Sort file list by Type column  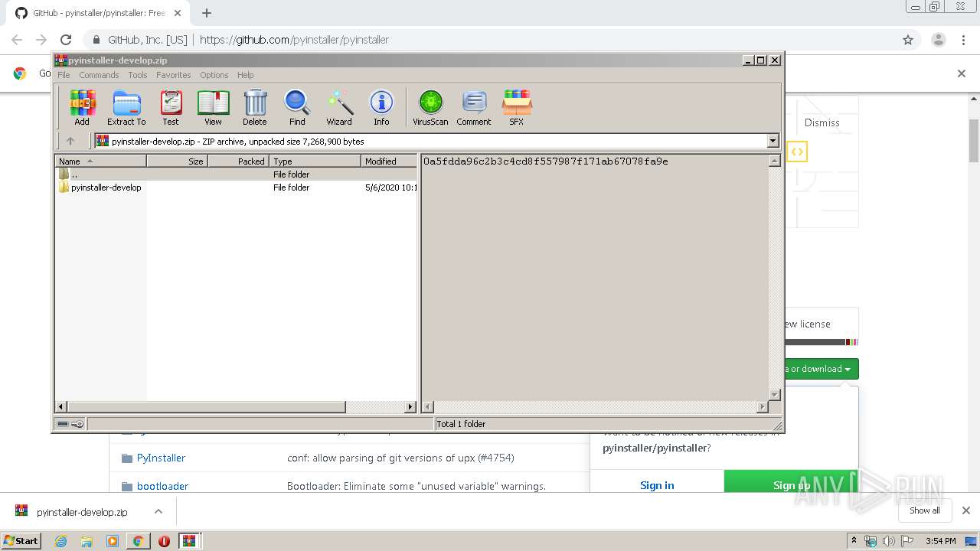coord(315,161)
